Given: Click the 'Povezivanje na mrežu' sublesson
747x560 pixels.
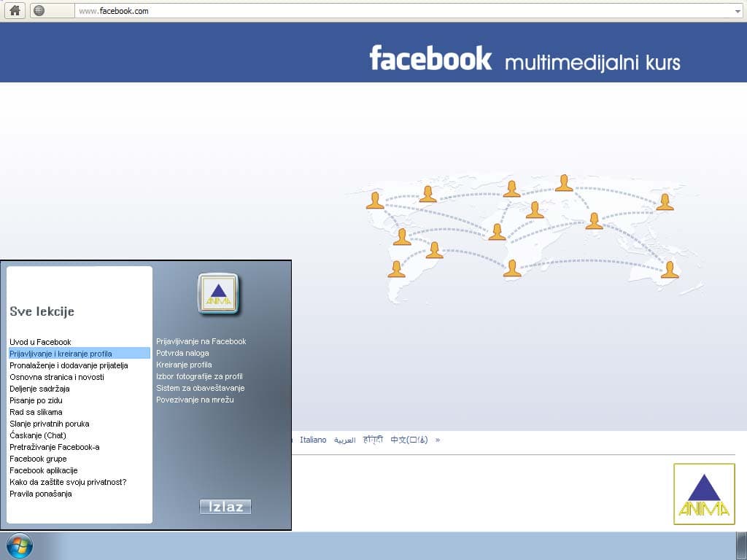Looking at the screenshot, I should [195, 400].
